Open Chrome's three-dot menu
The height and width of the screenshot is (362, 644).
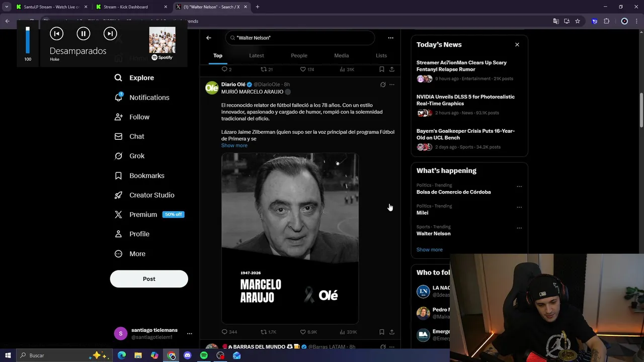click(x=636, y=21)
